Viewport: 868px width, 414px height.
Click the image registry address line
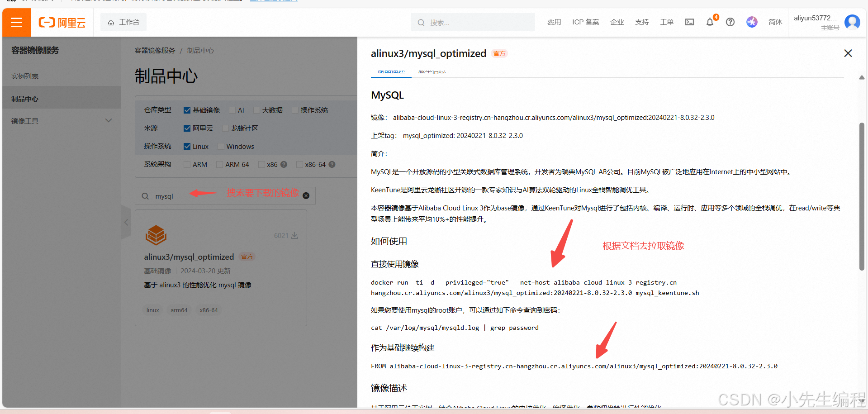[543, 118]
